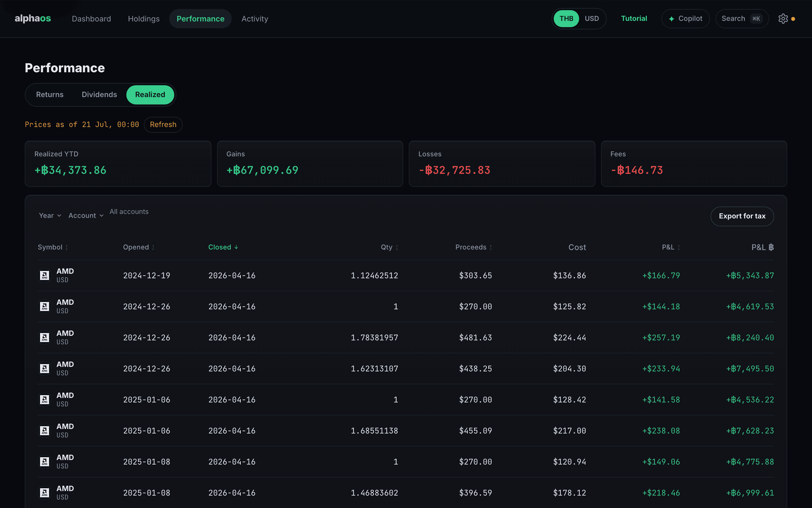
Task: Click the alphaos logo
Action: (x=32, y=18)
